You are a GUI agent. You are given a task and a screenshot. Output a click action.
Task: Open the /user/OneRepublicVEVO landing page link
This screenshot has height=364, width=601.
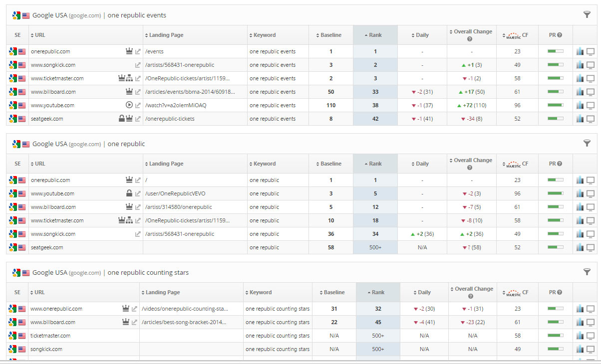172,193
